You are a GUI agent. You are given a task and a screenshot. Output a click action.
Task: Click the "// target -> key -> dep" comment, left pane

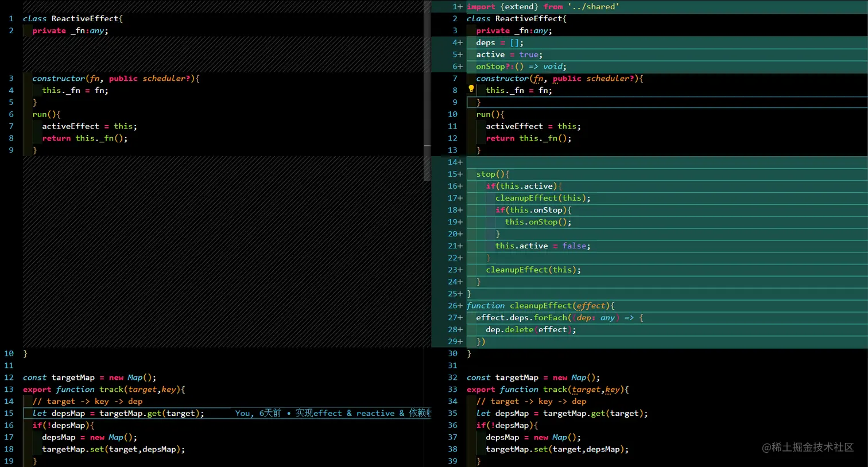click(x=87, y=402)
